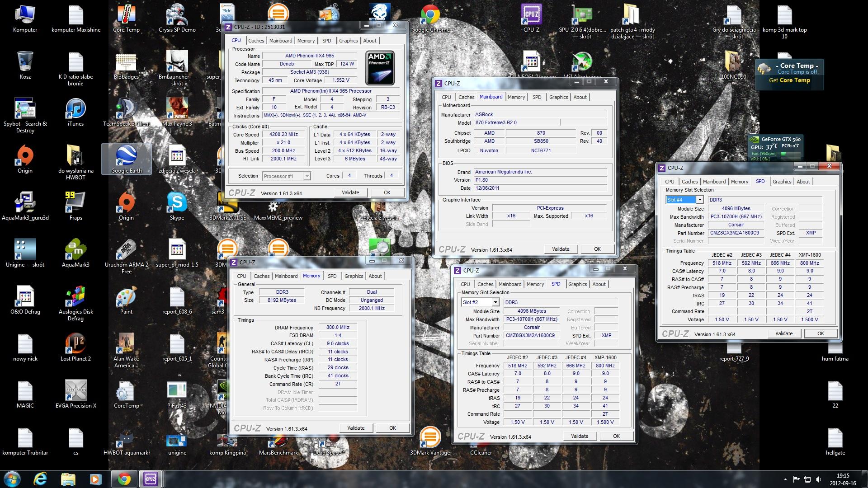This screenshot has width=868, height=488.
Task: Click OK in Mainboard CPU-Z window
Action: (x=597, y=249)
